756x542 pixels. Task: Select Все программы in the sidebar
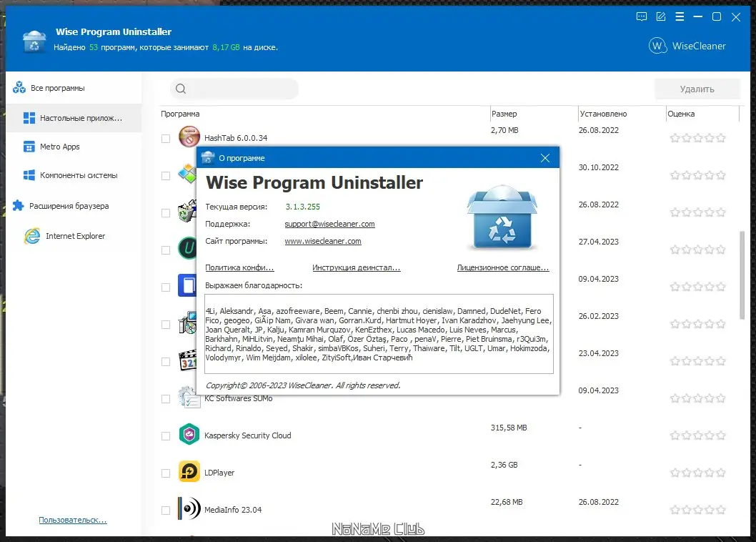[74, 88]
